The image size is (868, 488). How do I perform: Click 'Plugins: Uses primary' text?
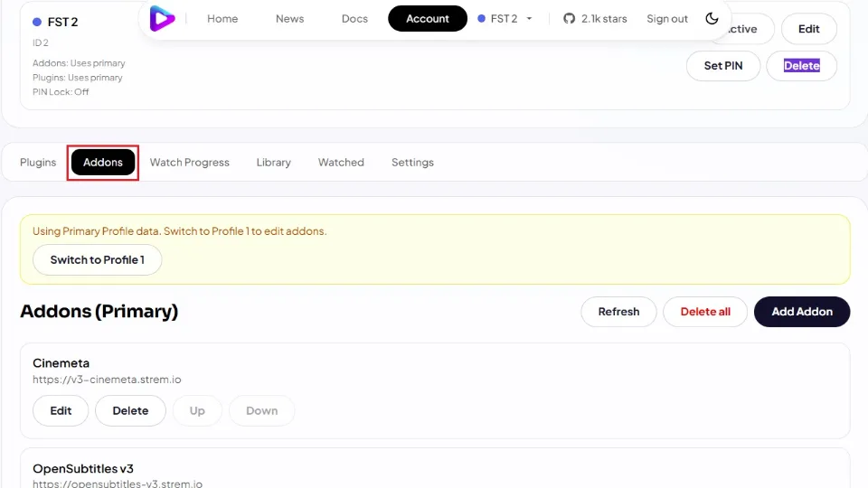coord(78,78)
